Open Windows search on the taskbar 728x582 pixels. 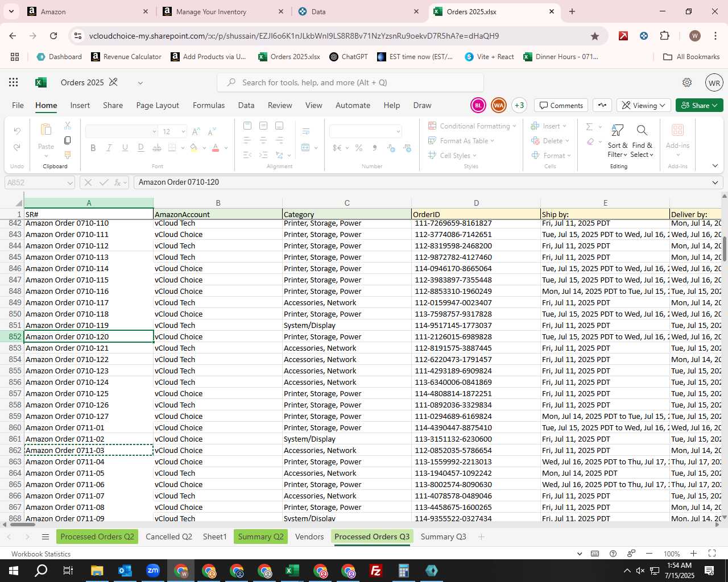[x=41, y=571]
